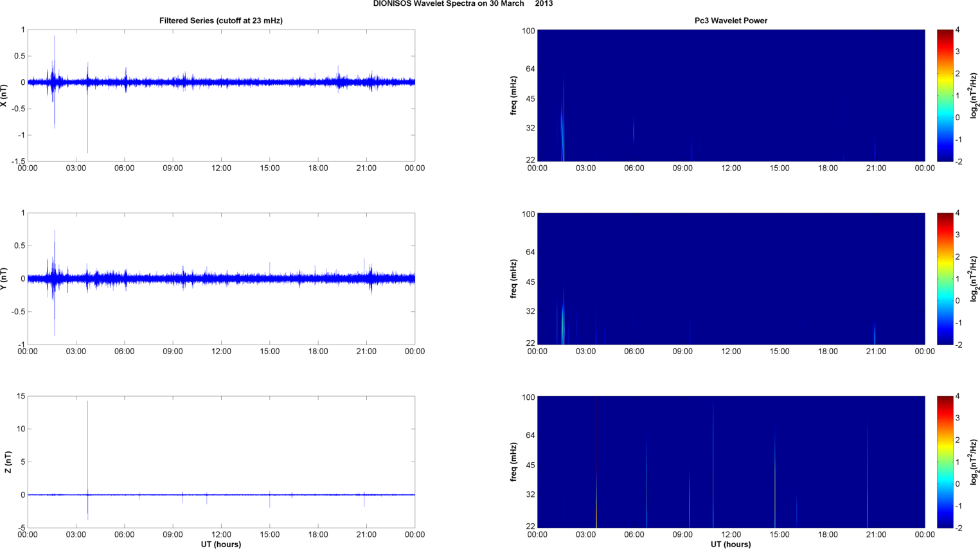Click streak near 21:00 in Y wavelet spectrum
The height and width of the screenshot is (549, 980).
[x=875, y=331]
